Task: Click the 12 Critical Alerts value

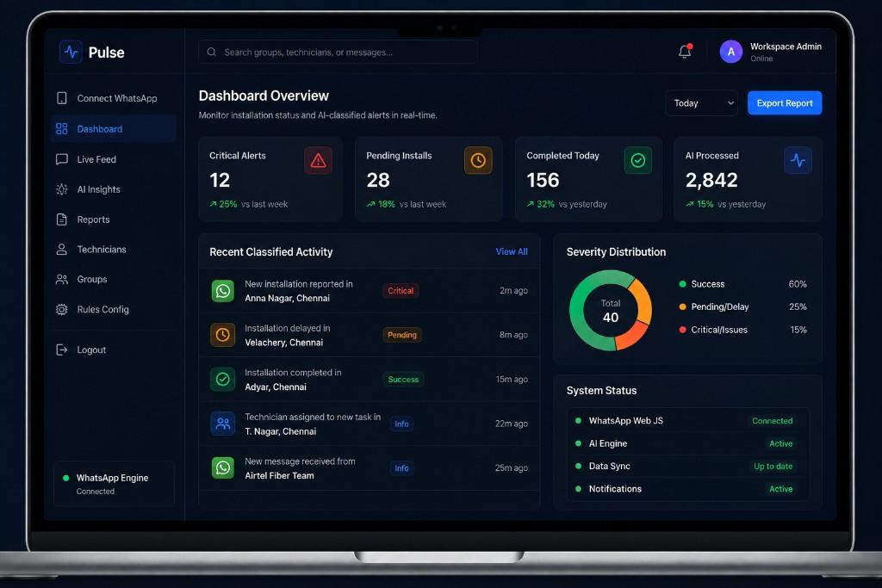Action: (220, 180)
